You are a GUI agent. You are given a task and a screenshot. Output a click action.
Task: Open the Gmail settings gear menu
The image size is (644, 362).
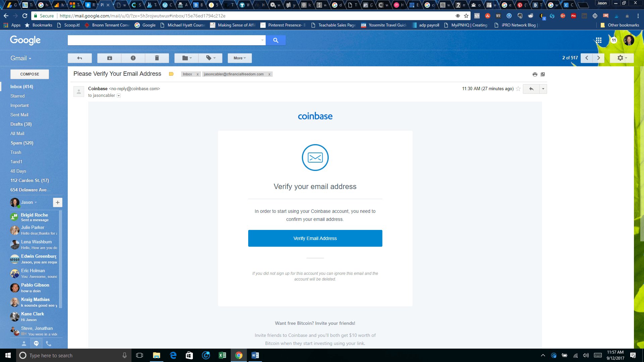(622, 58)
